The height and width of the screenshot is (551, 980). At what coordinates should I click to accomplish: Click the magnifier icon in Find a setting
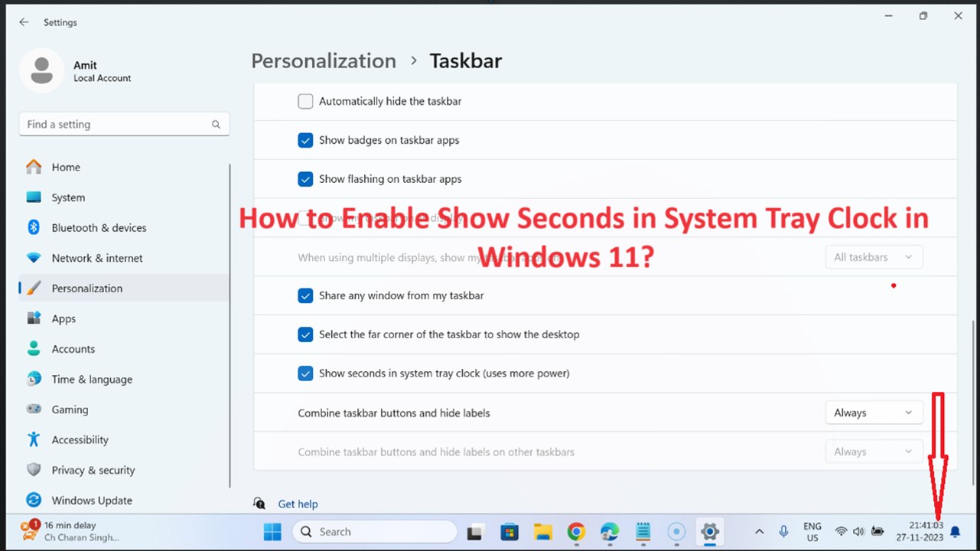click(216, 124)
